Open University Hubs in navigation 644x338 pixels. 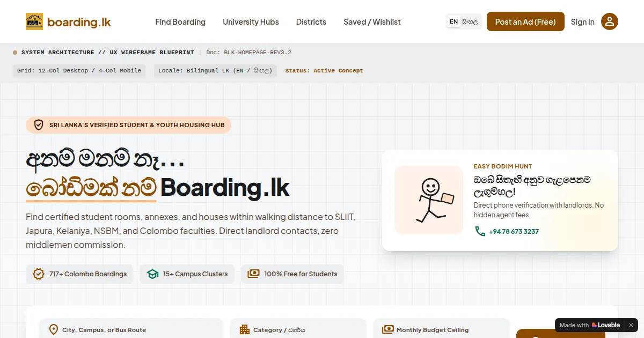coord(251,22)
